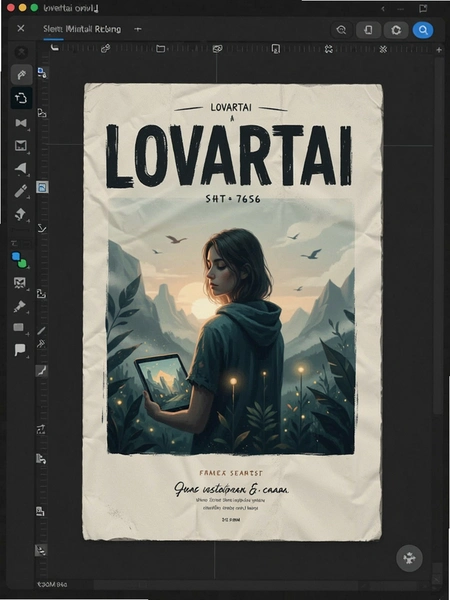Open the three-dots menu in title bar

tap(400, 8)
